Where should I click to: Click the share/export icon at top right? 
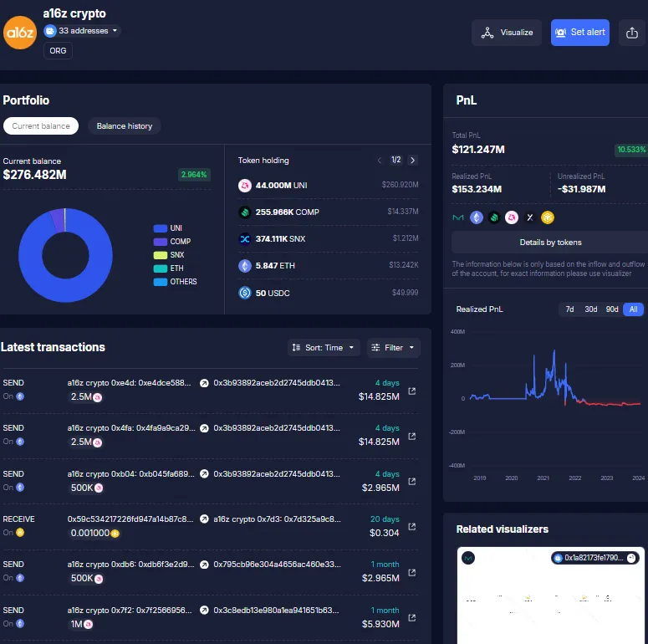tap(630, 33)
